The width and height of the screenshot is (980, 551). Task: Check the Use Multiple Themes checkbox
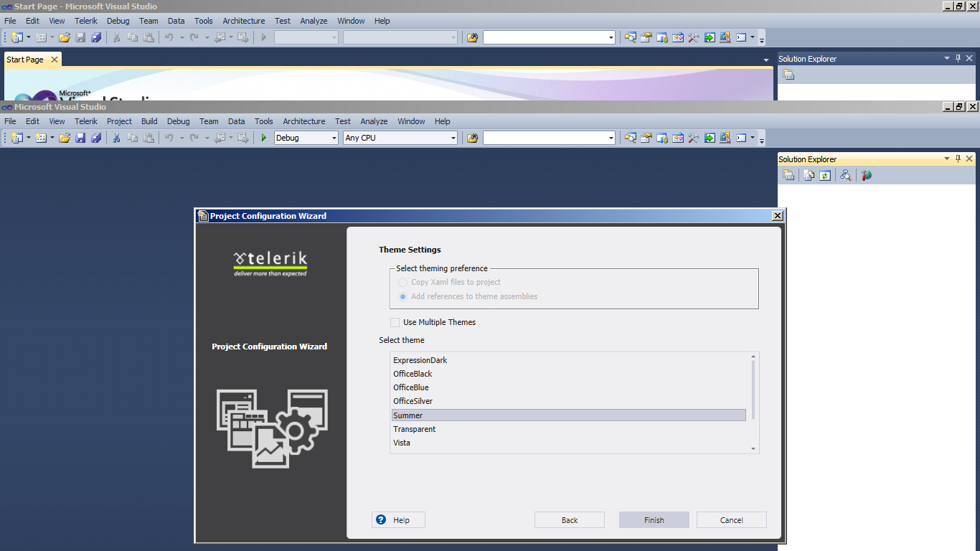395,322
